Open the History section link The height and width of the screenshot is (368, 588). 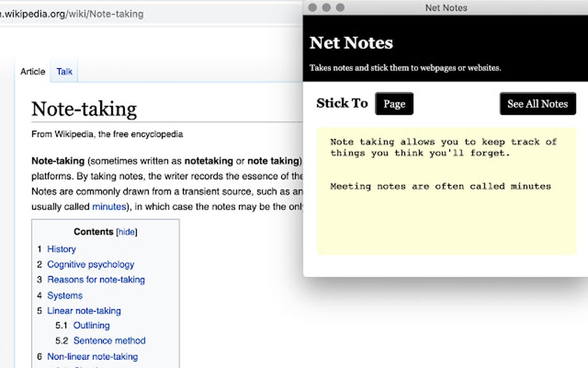61,249
